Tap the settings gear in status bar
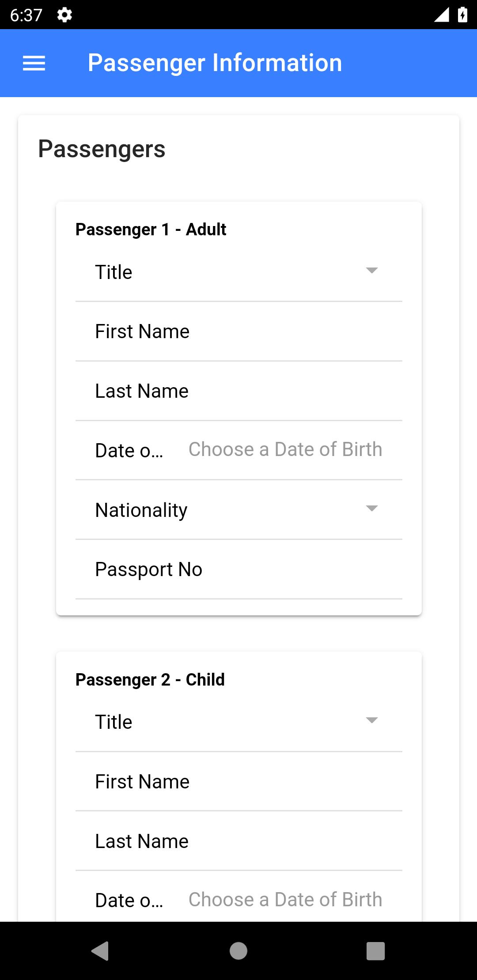477x980 pixels. pyautogui.click(x=64, y=15)
